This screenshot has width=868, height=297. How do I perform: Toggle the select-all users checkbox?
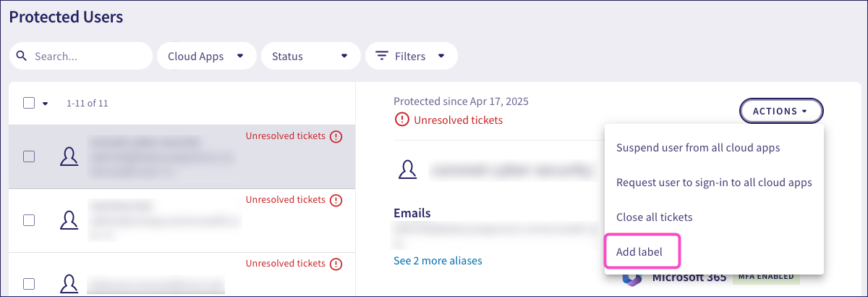[29, 103]
